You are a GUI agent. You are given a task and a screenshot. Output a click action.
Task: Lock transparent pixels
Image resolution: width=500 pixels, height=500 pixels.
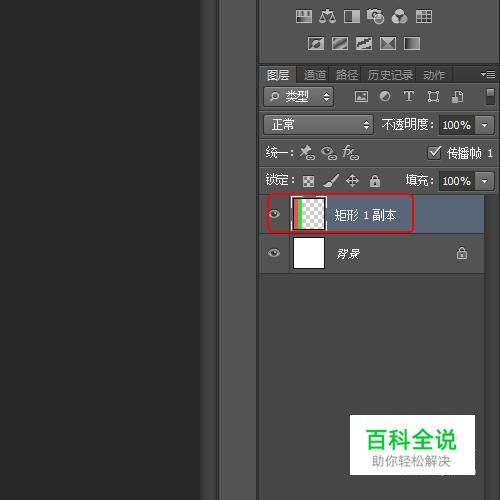308,181
